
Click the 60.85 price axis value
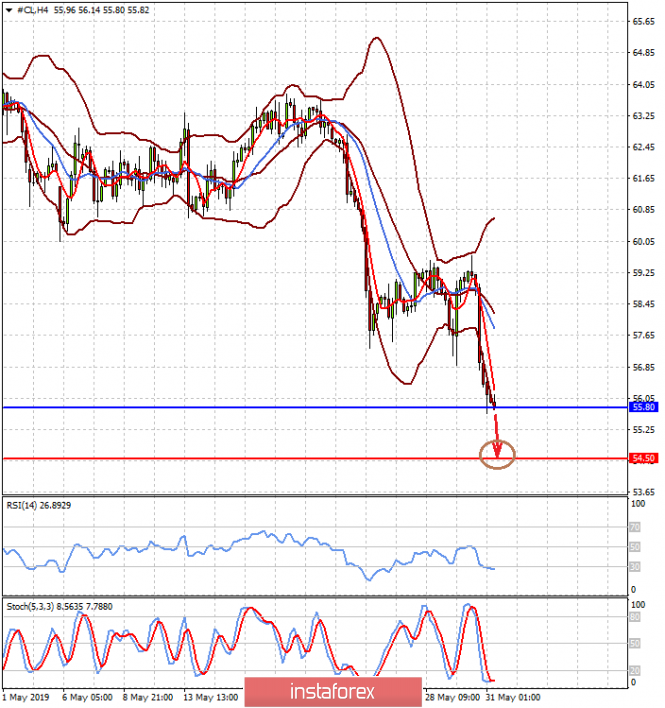pos(643,210)
